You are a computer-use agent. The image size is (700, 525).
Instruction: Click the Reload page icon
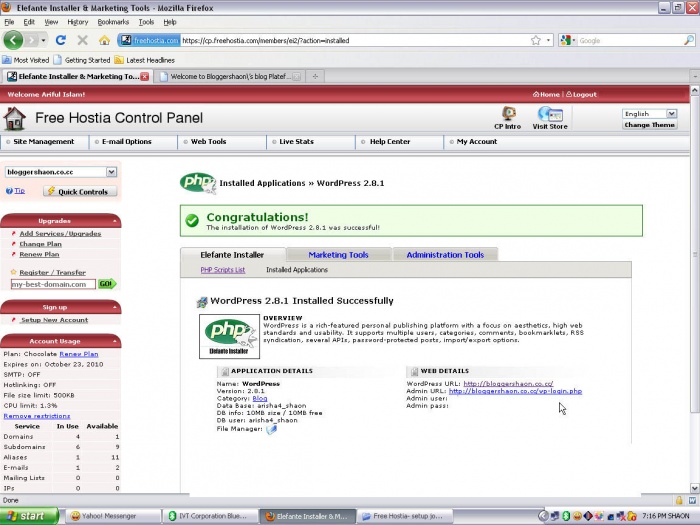tap(61, 40)
